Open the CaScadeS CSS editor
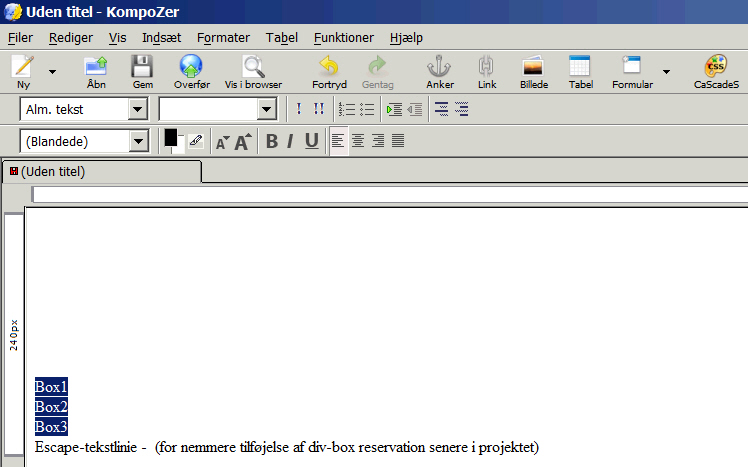Image resolution: width=748 pixels, height=467 pixels. tap(716, 71)
